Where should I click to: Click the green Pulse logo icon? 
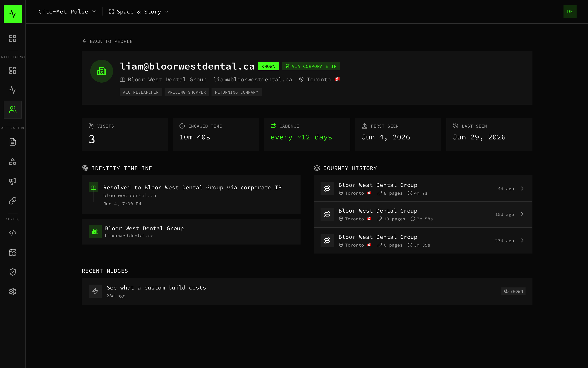coord(13,14)
